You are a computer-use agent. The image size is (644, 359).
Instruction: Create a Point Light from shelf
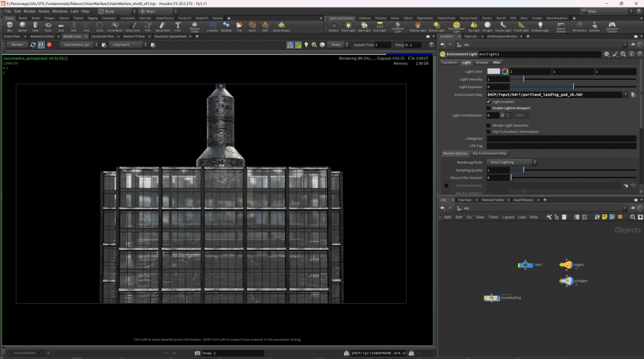348,27
